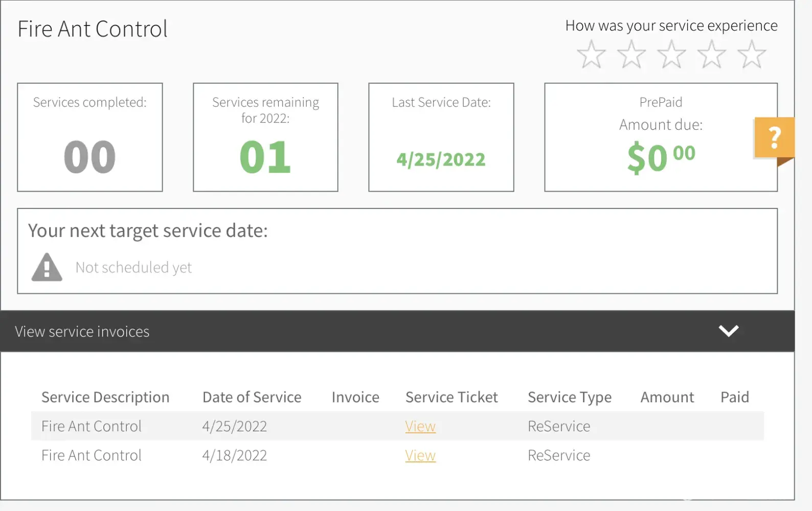
Task: Click the Amount column header
Action: coord(667,397)
